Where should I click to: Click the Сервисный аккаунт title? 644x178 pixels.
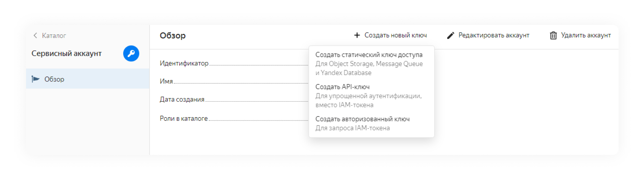coord(67,53)
